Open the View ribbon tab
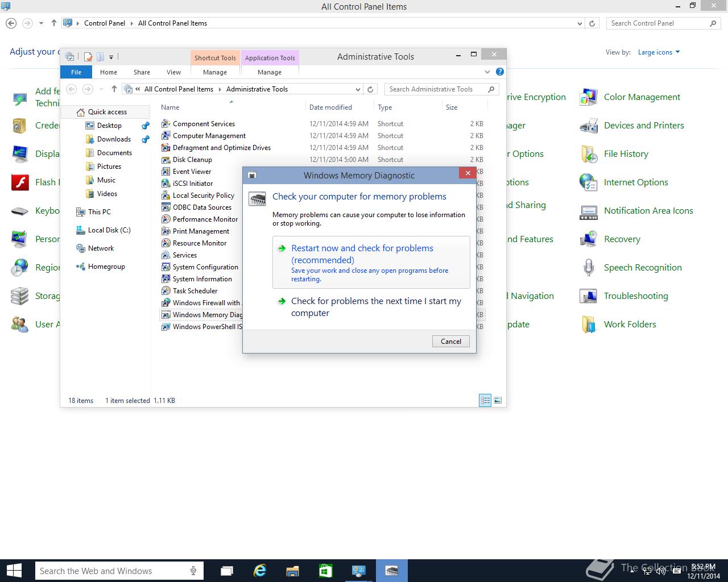The image size is (728, 582). click(173, 72)
